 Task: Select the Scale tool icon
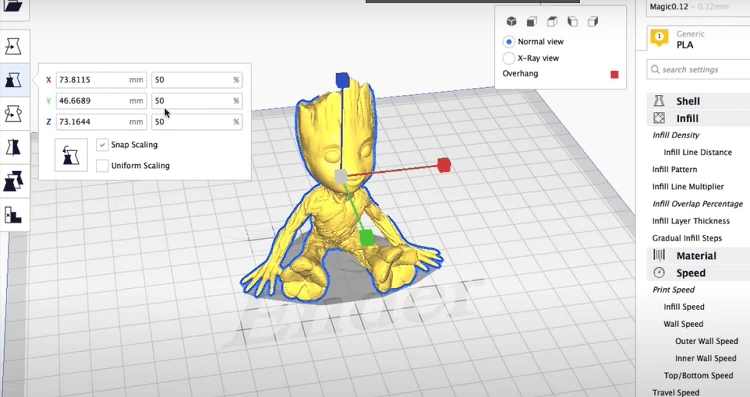coord(13,80)
